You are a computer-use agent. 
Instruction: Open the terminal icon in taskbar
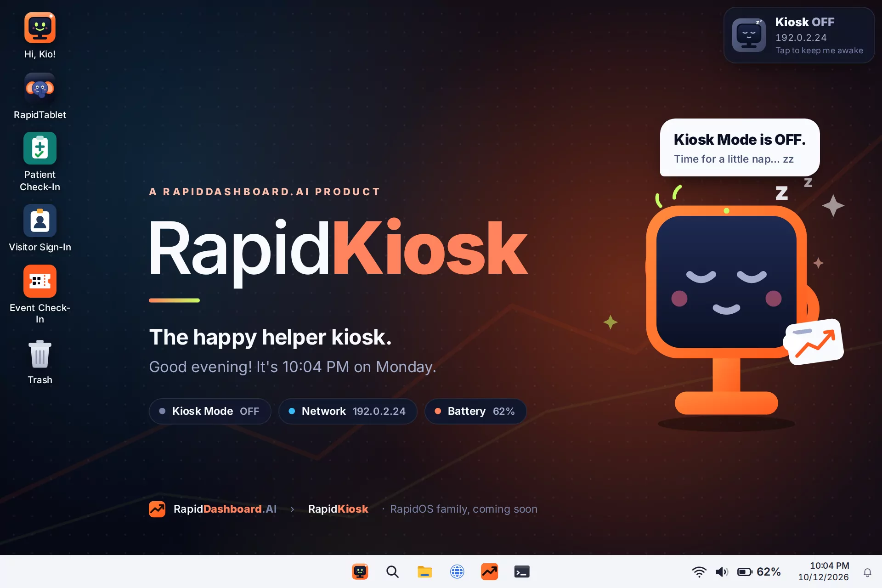coord(522,572)
